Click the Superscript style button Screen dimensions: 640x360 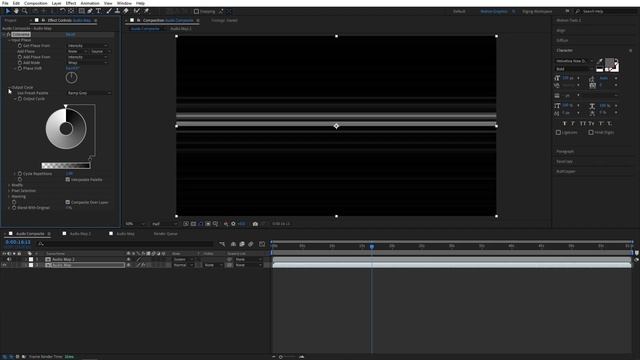pos(601,123)
